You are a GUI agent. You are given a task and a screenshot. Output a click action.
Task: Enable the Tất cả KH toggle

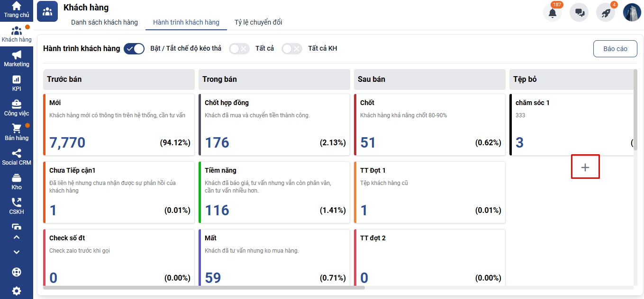(x=291, y=49)
